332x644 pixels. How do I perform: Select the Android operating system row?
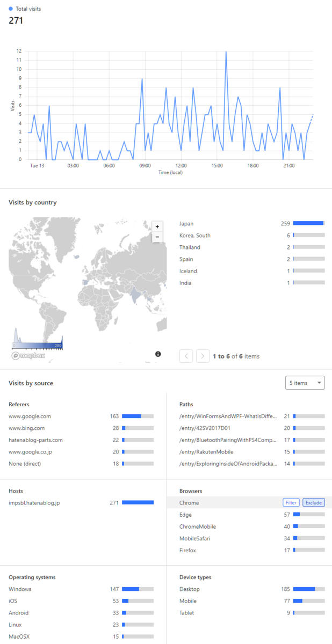tap(81, 613)
